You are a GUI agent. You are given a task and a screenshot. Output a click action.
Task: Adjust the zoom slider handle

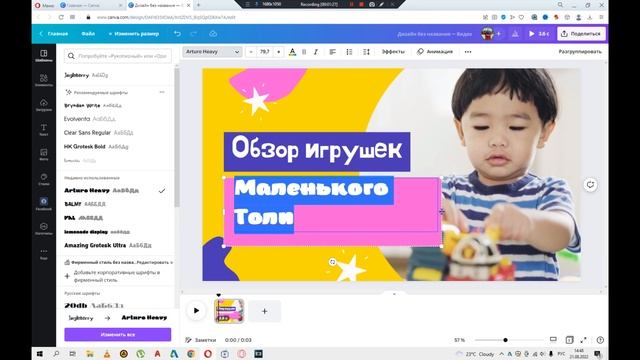(x=505, y=340)
